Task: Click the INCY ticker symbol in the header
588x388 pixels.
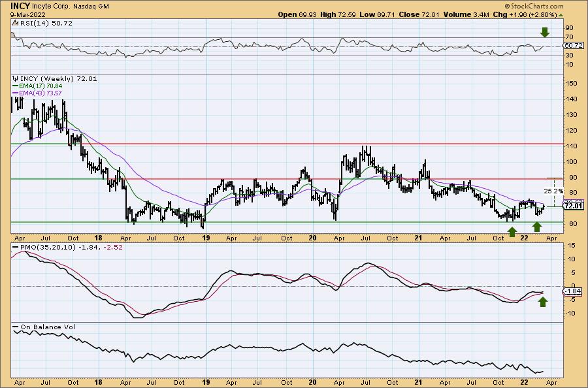Action: coord(20,6)
